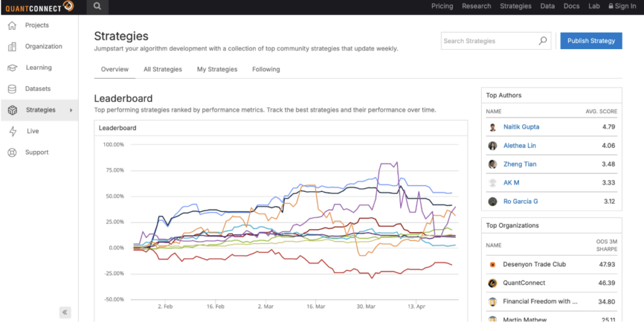Screen dimensions: 644x331
Task: Click the 30. Mar x-axis label
Action: coord(365,306)
